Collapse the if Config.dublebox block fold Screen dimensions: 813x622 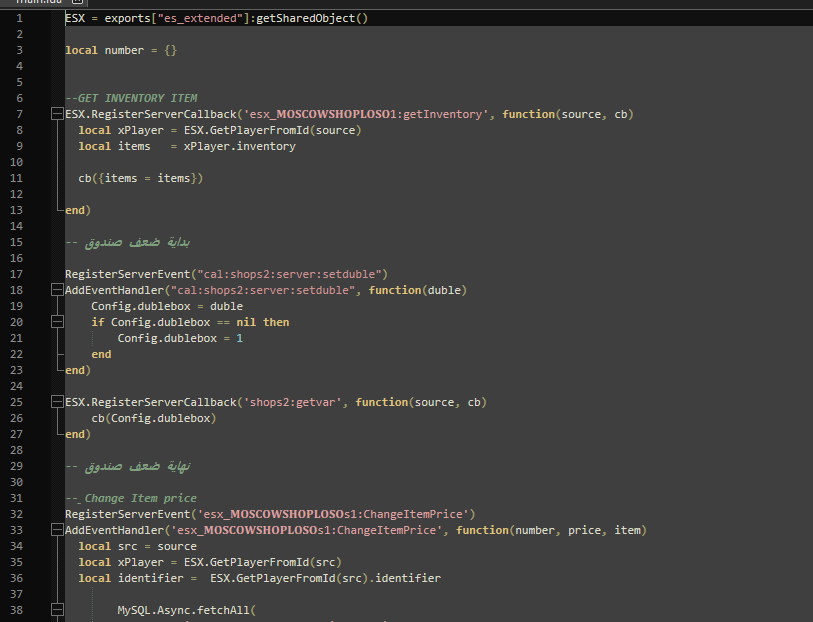[57, 321]
